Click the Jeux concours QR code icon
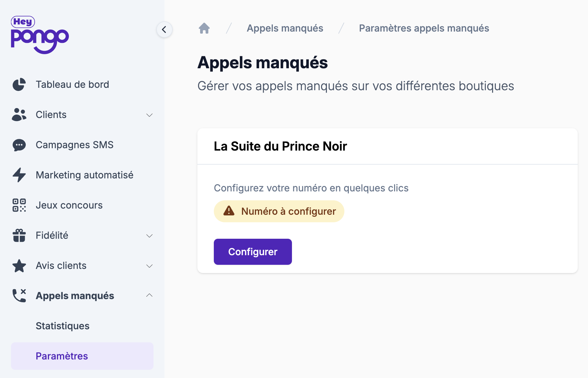The image size is (588, 378). click(19, 205)
